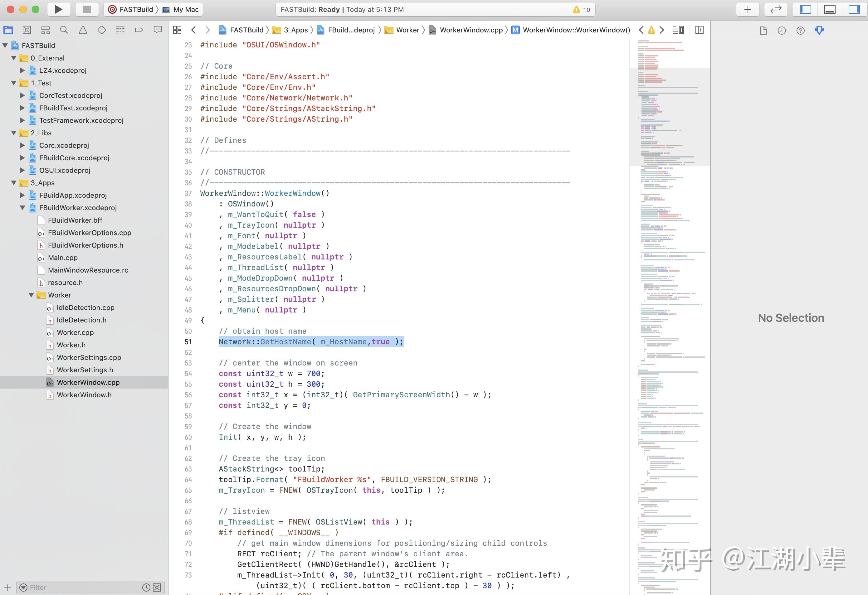Image resolution: width=868 pixels, height=595 pixels.
Task: Open the report navigator speech bubble icon
Action: coord(158,30)
